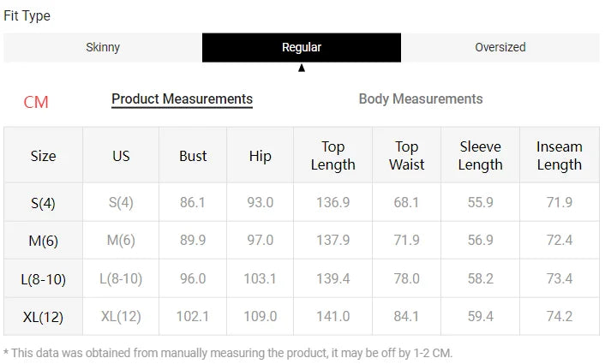Click the US column header
This screenshot has height=364, width=611.
121,156
